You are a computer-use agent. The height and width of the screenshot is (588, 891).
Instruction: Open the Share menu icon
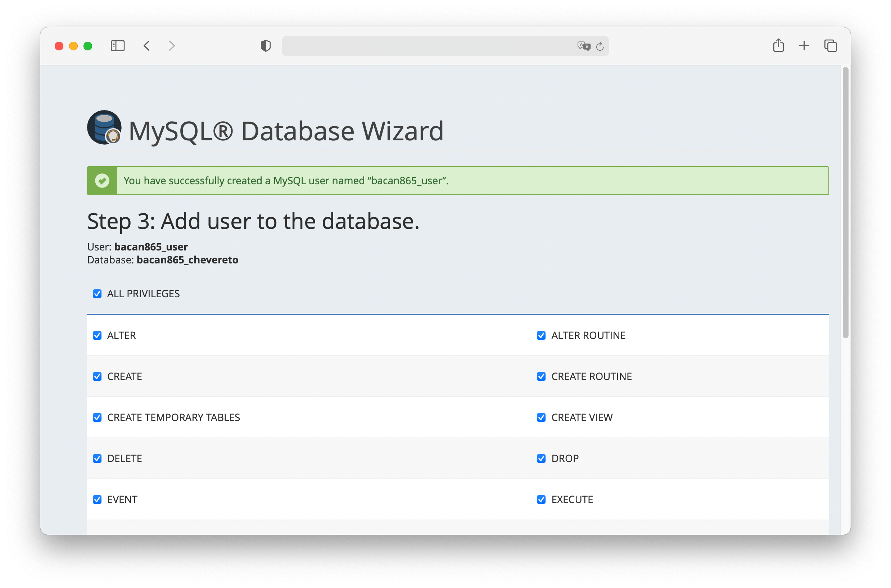coord(778,45)
